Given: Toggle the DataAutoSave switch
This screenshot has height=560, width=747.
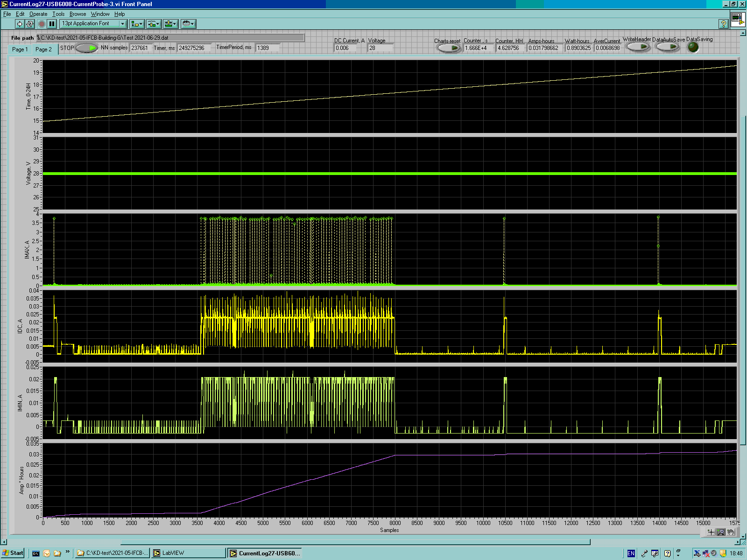Looking at the screenshot, I should 668,47.
